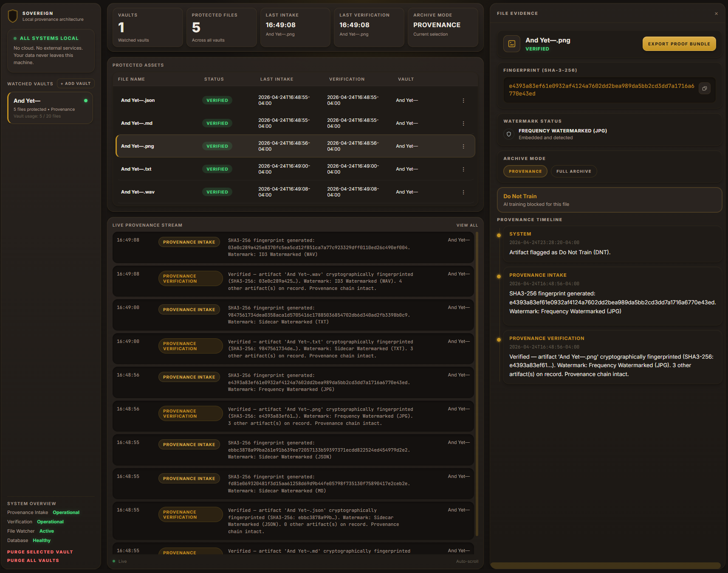Select the And Yet—.txt file row

click(x=295, y=169)
